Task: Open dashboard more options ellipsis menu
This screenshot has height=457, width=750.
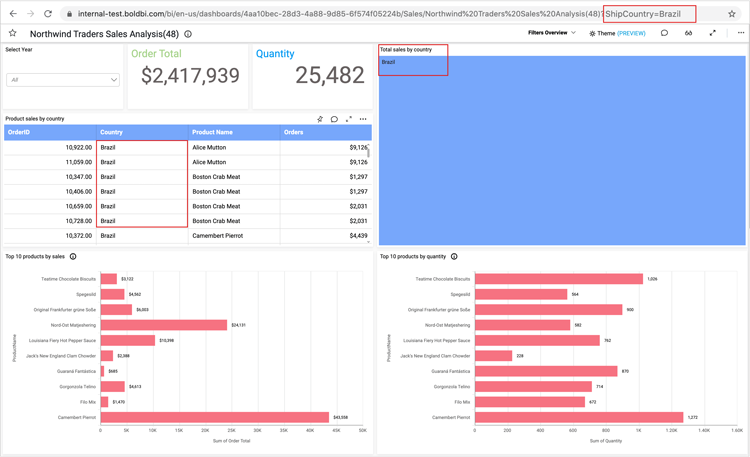Action: 741,33
